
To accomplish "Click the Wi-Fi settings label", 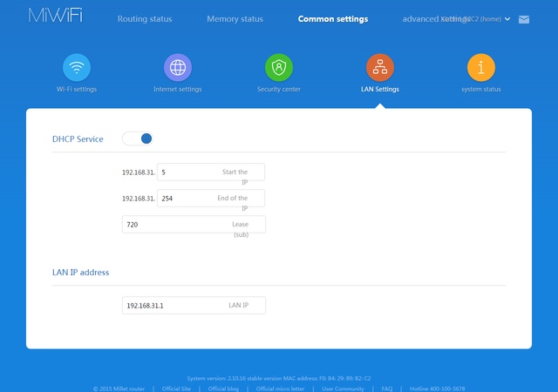I will pyautogui.click(x=77, y=89).
